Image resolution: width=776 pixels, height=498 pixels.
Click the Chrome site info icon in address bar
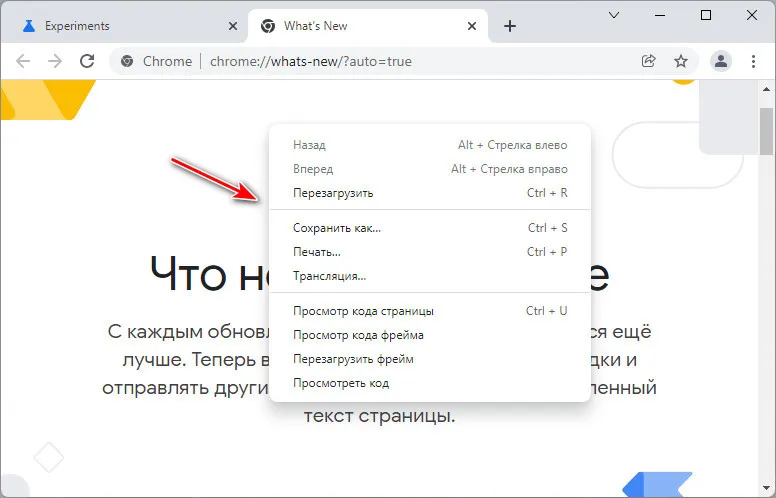[x=127, y=61]
